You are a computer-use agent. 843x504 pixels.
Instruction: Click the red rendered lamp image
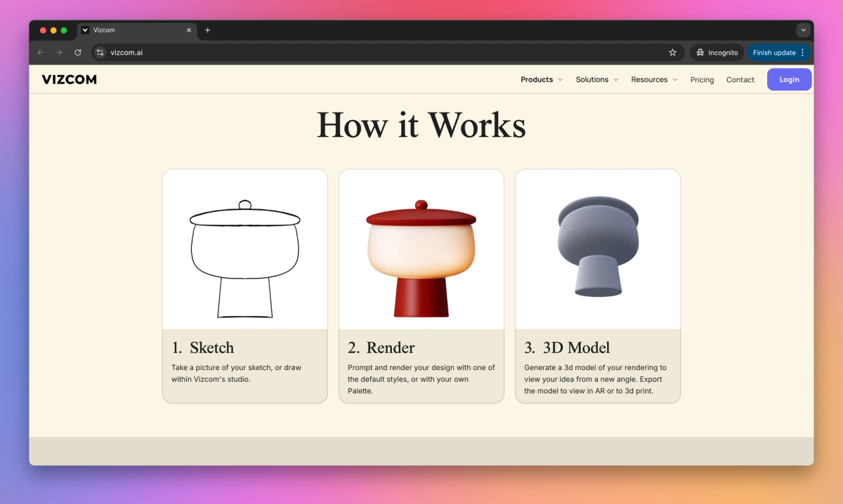coord(421,258)
